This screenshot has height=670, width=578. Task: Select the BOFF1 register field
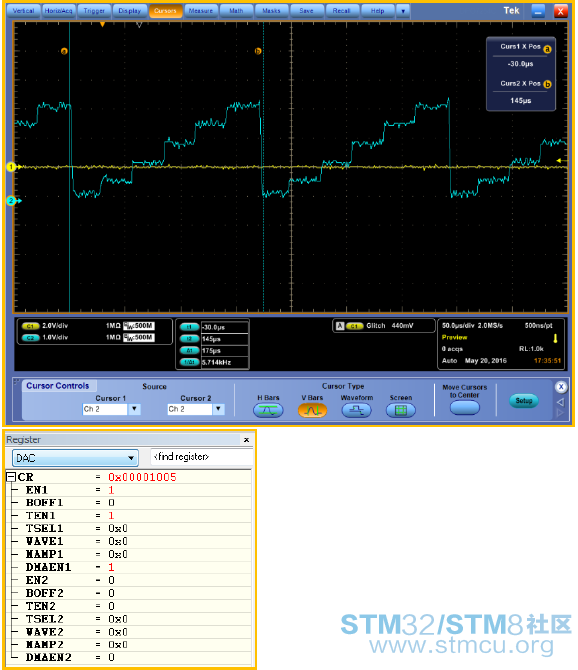(x=129, y=502)
